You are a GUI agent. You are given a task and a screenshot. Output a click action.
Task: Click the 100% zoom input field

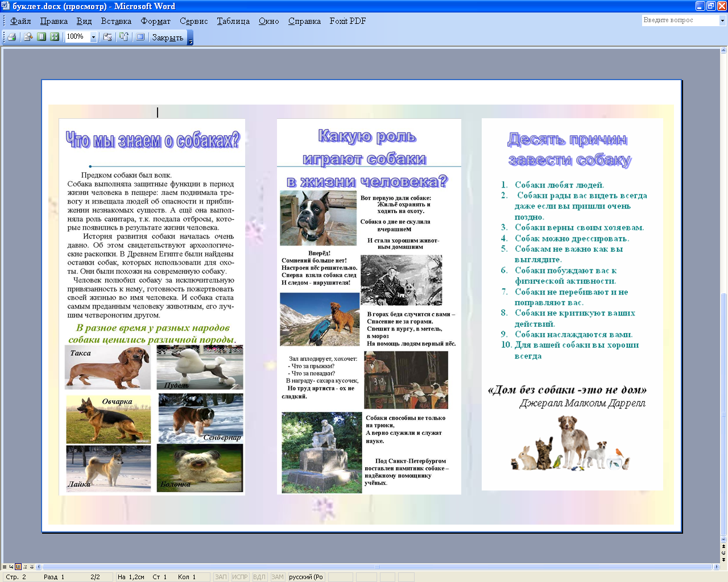(x=77, y=37)
